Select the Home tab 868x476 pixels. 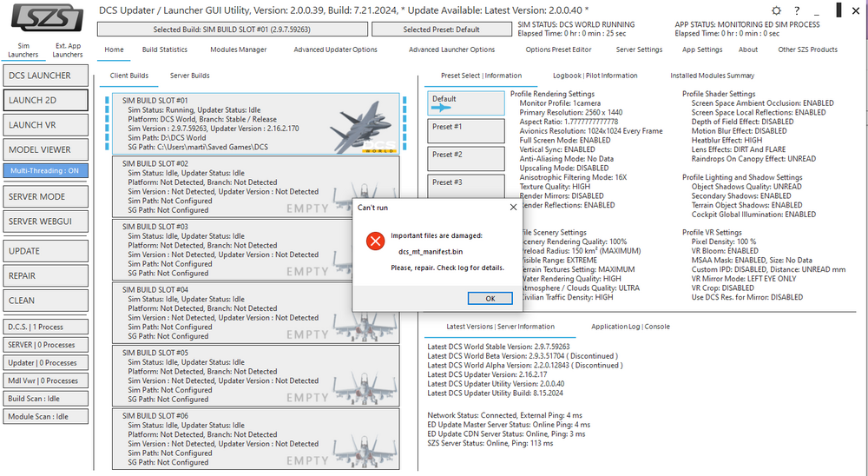114,50
